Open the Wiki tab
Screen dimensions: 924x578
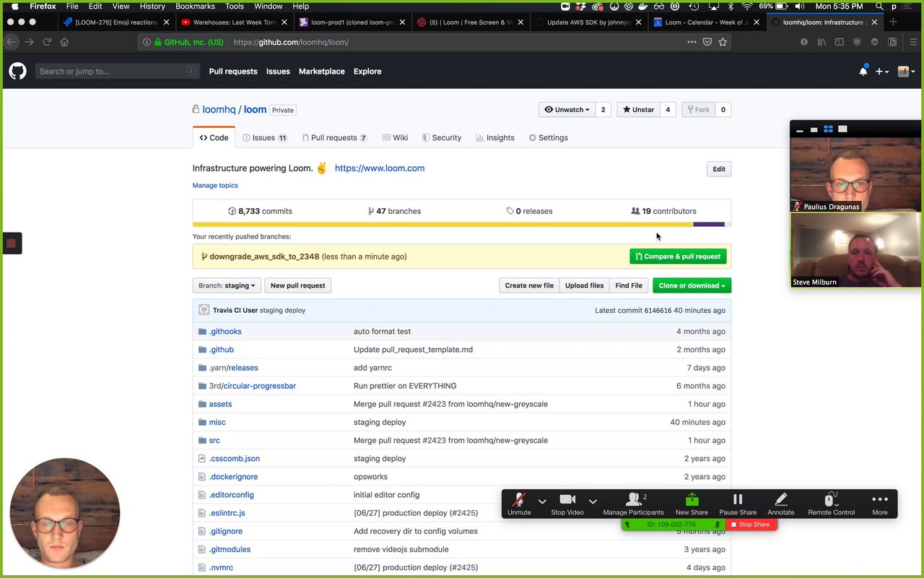coord(395,138)
